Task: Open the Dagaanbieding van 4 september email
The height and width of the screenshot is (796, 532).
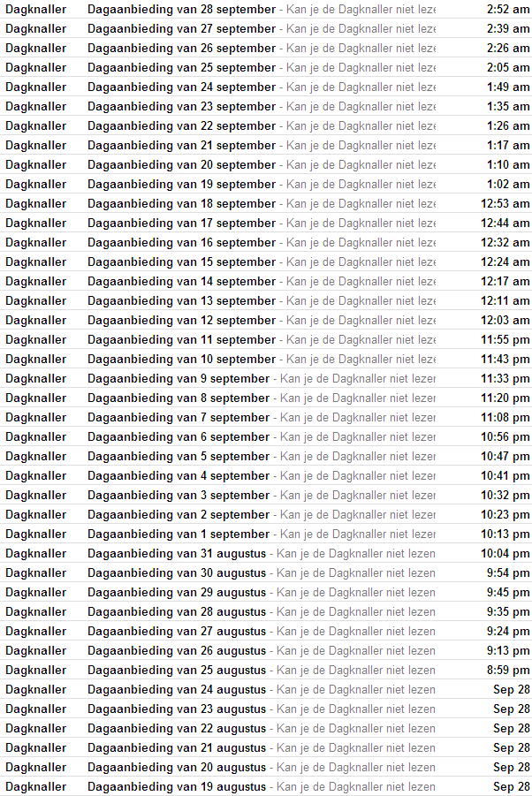Action: (x=266, y=475)
